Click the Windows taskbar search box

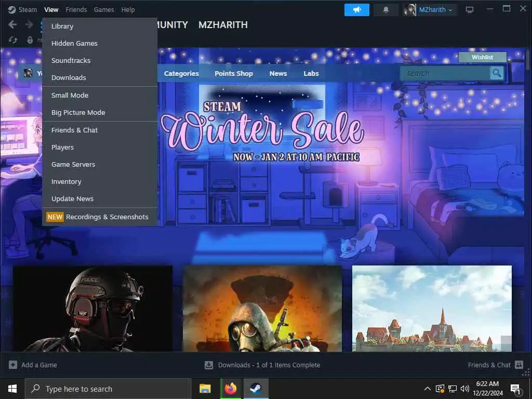tap(108, 389)
